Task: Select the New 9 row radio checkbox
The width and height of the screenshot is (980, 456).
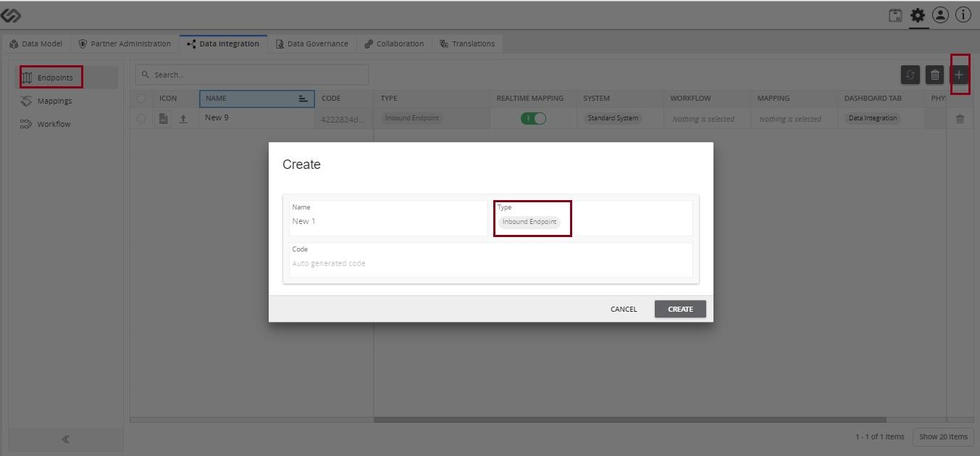Action: click(141, 118)
